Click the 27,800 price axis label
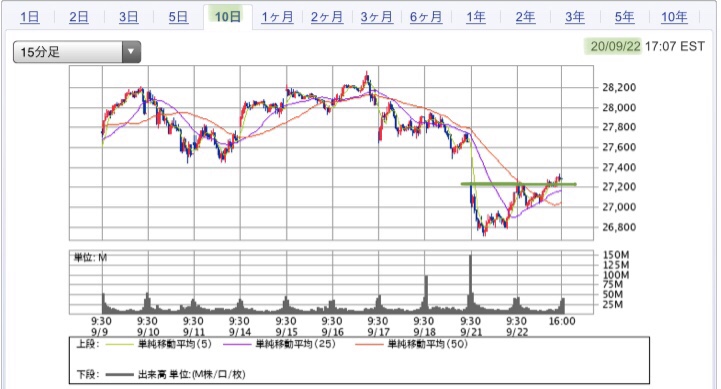721x389 pixels. pyautogui.click(x=619, y=127)
